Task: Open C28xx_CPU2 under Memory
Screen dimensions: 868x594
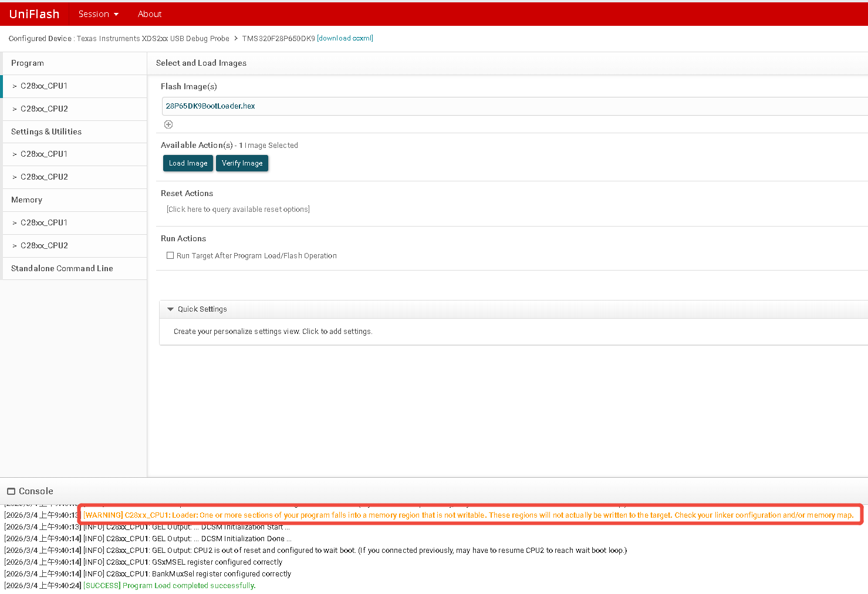Action: (x=75, y=246)
